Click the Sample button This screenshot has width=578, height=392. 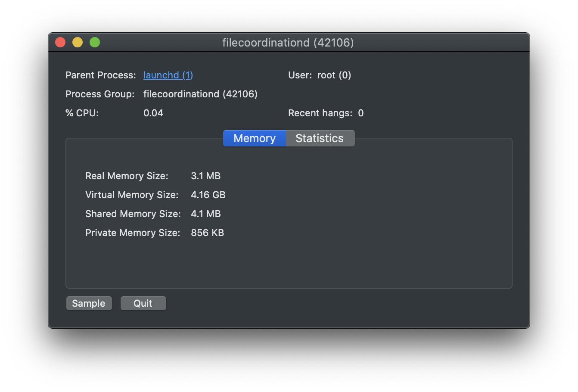(89, 303)
